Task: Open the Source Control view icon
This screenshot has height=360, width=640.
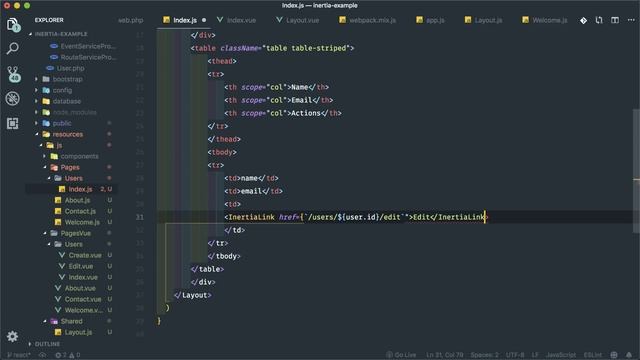Action: click(13, 74)
